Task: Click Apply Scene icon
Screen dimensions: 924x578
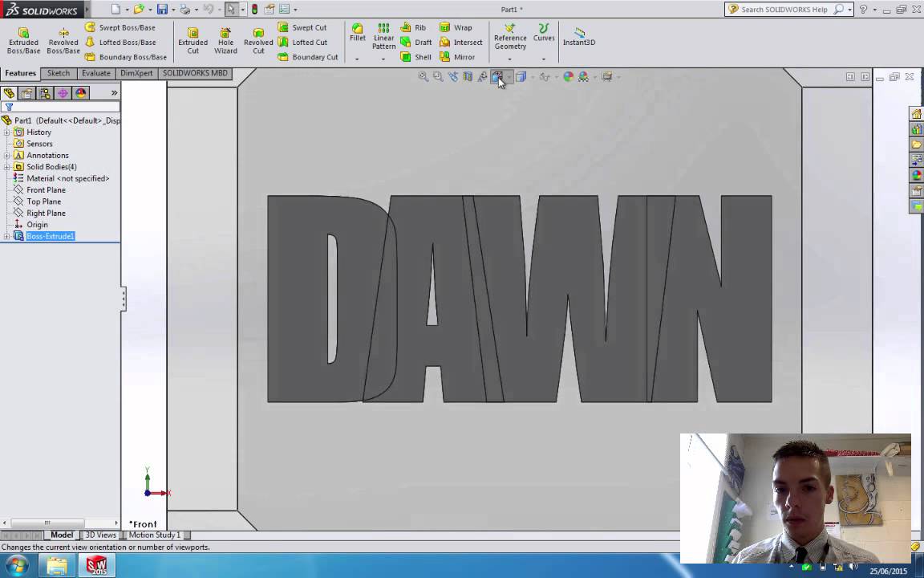Action: 583,77
